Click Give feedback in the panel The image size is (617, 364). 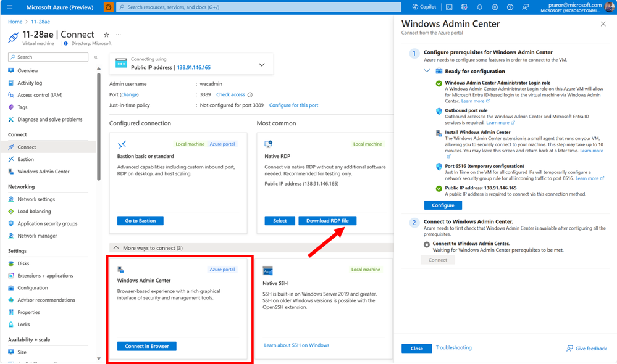tap(586, 349)
